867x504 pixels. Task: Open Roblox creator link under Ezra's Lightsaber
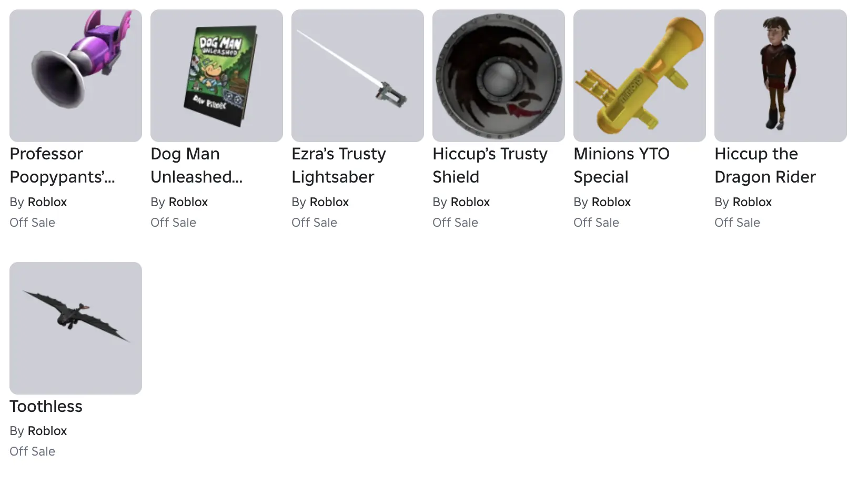pyautogui.click(x=329, y=202)
